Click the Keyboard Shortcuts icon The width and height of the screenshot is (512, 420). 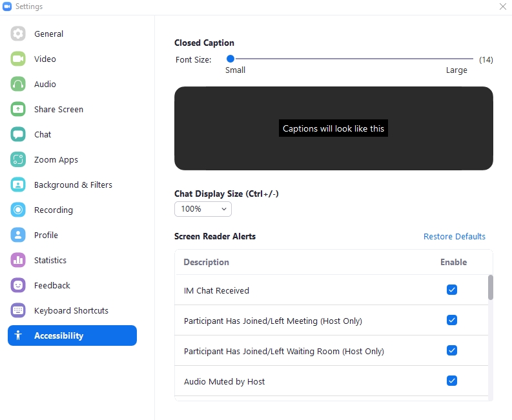[18, 311]
